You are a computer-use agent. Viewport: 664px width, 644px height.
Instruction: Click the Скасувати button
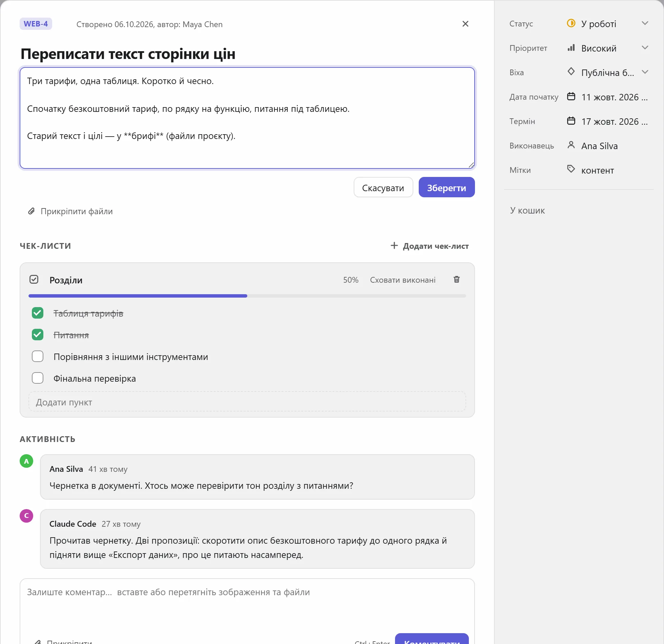[383, 187]
